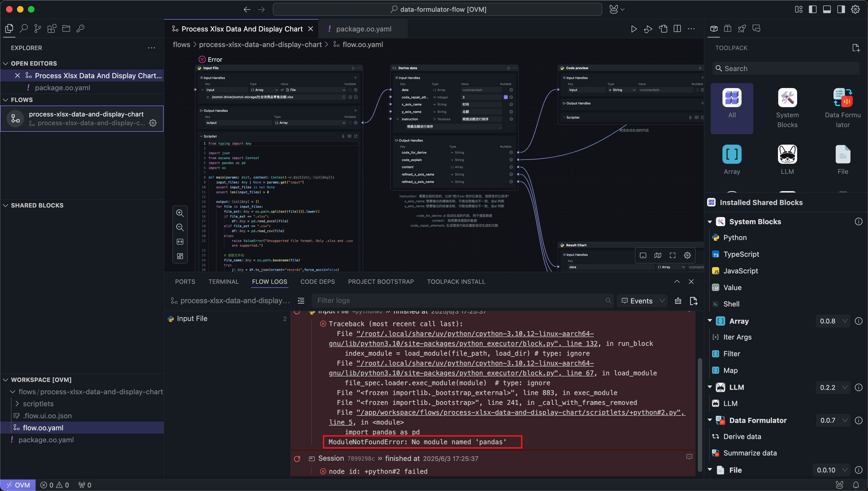The image size is (868, 491).
Task: Toggle the bottom panel layout button
Action: coord(827,10)
